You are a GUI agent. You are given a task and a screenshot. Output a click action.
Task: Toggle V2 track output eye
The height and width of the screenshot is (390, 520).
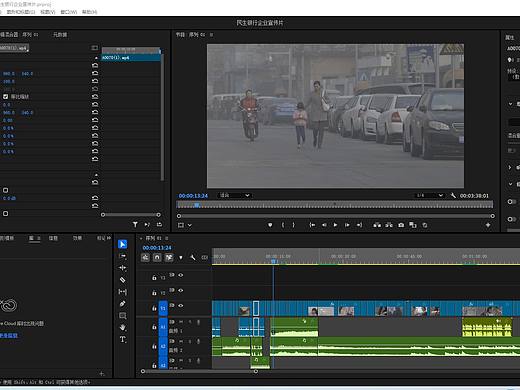pyautogui.click(x=181, y=290)
